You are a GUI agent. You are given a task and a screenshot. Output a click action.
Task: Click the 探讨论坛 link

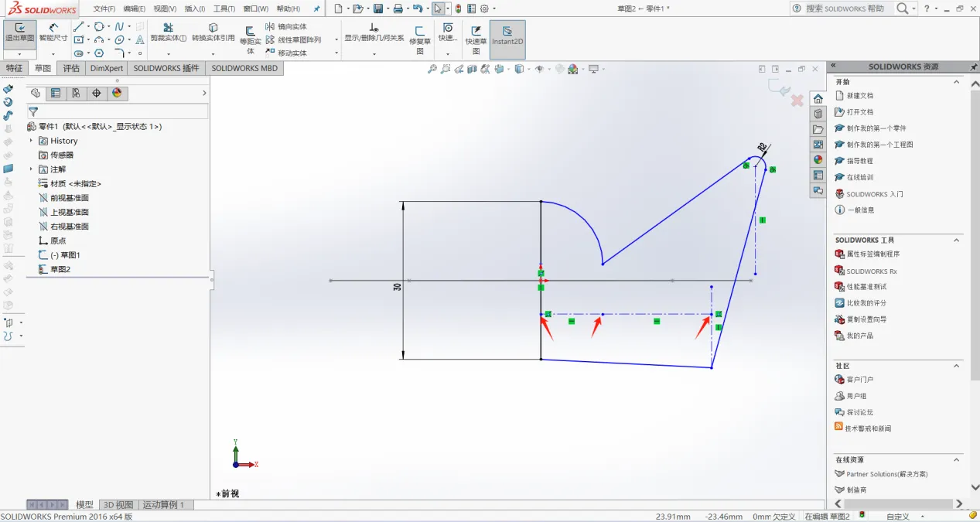point(859,412)
